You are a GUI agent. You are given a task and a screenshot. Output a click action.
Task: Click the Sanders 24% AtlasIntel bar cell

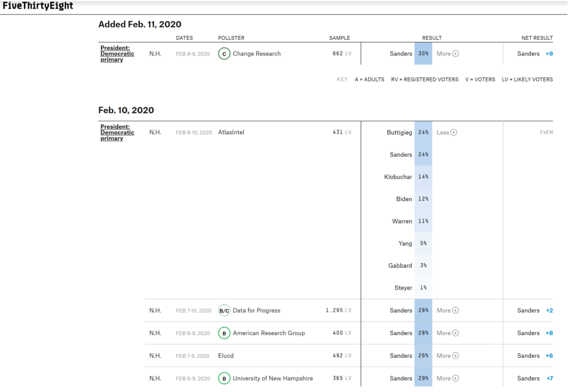coord(423,155)
